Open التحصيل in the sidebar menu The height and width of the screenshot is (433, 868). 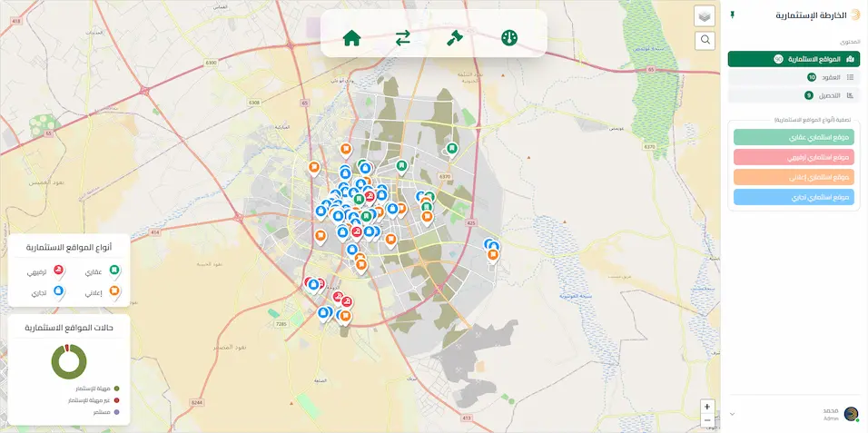(x=794, y=95)
